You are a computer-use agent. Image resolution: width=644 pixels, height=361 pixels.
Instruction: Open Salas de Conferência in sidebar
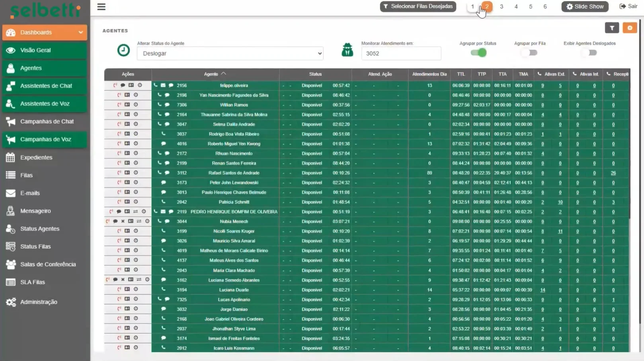tap(48, 264)
